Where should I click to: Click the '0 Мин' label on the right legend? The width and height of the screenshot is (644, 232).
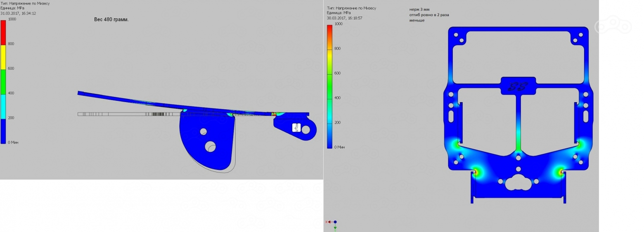pos(339,147)
